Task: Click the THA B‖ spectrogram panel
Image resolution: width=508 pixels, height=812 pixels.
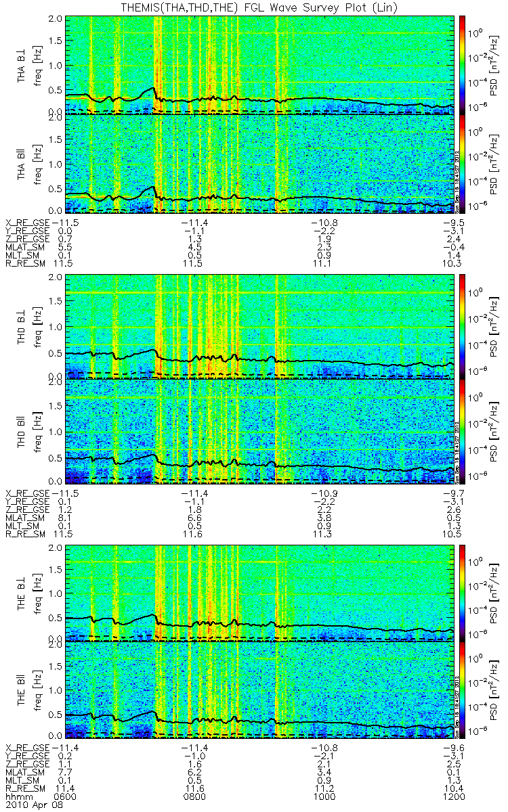Action: pyautogui.click(x=259, y=163)
